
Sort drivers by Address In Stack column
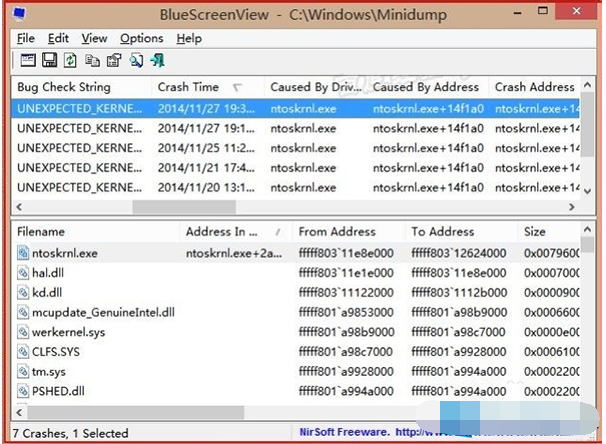230,232
